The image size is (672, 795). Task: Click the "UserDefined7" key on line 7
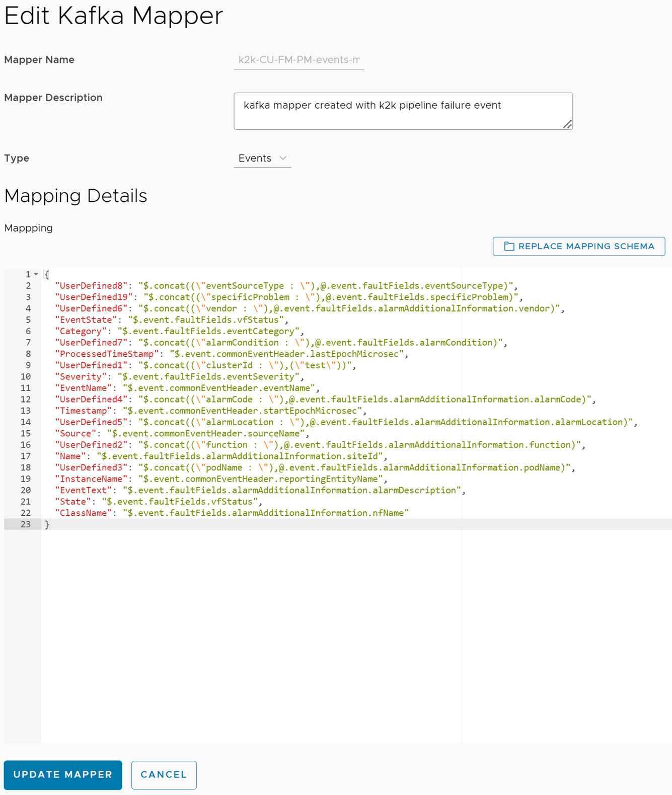[92, 343]
